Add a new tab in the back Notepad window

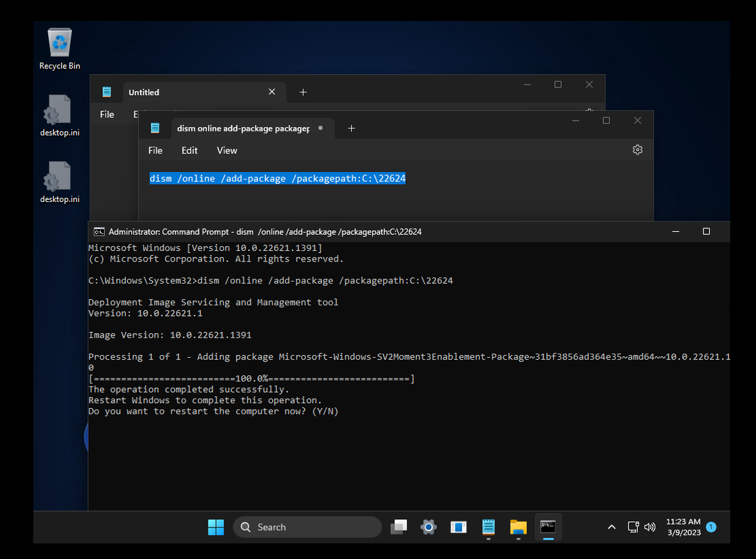pyautogui.click(x=303, y=92)
